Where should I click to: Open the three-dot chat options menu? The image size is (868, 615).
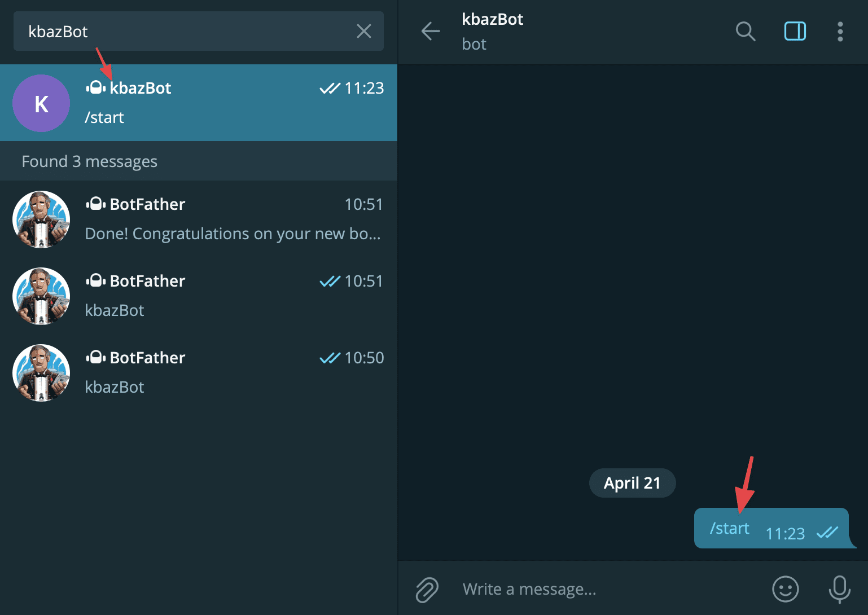(x=840, y=32)
